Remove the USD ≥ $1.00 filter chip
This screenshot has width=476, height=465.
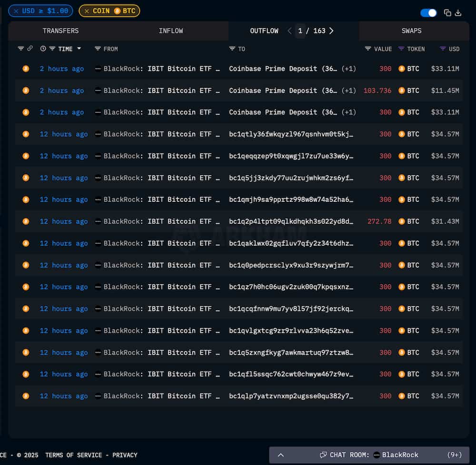16,10
